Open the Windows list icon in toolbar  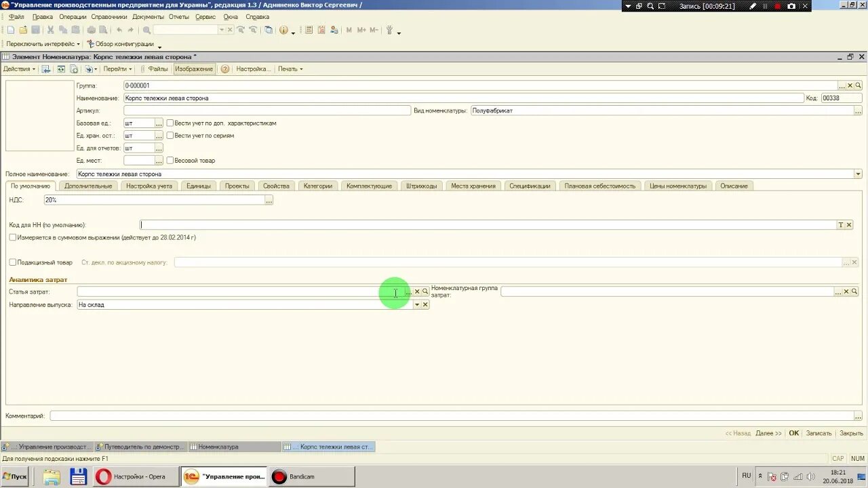click(x=269, y=30)
